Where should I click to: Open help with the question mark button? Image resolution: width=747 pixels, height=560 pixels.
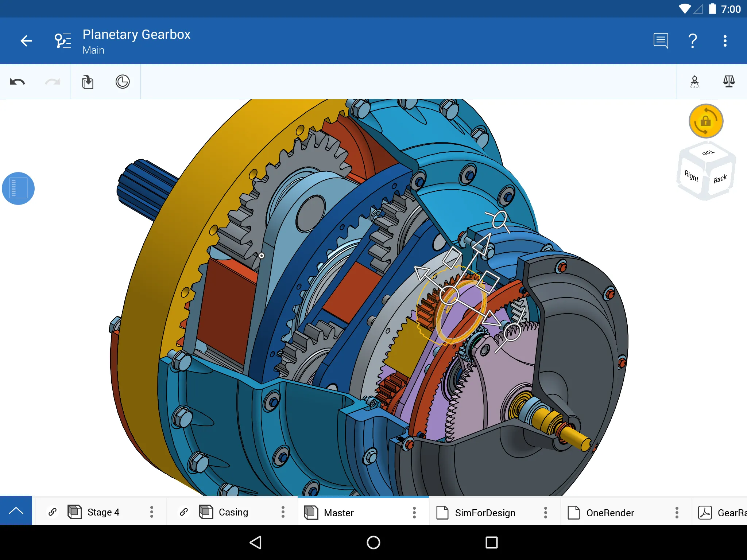(693, 41)
